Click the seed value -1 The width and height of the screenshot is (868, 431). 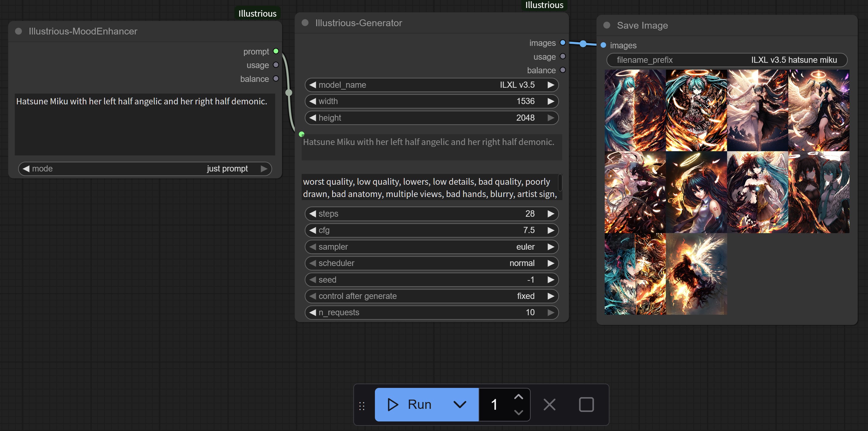[531, 280]
